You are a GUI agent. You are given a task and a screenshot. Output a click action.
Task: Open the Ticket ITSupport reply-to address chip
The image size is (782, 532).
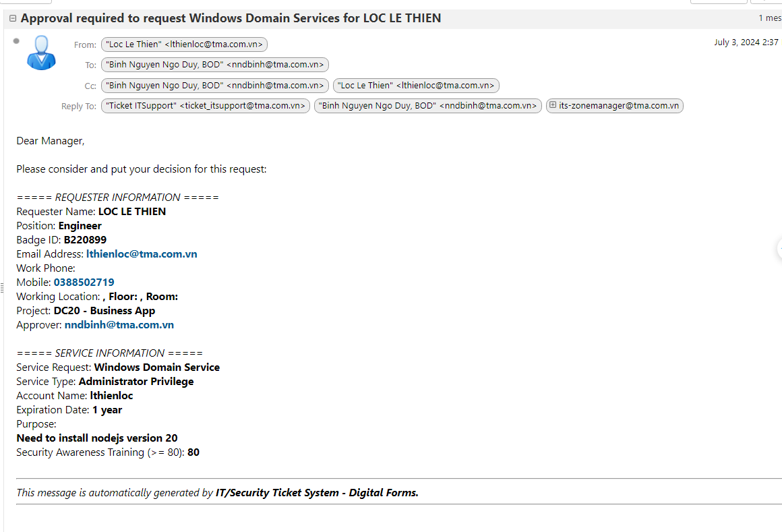(x=206, y=106)
